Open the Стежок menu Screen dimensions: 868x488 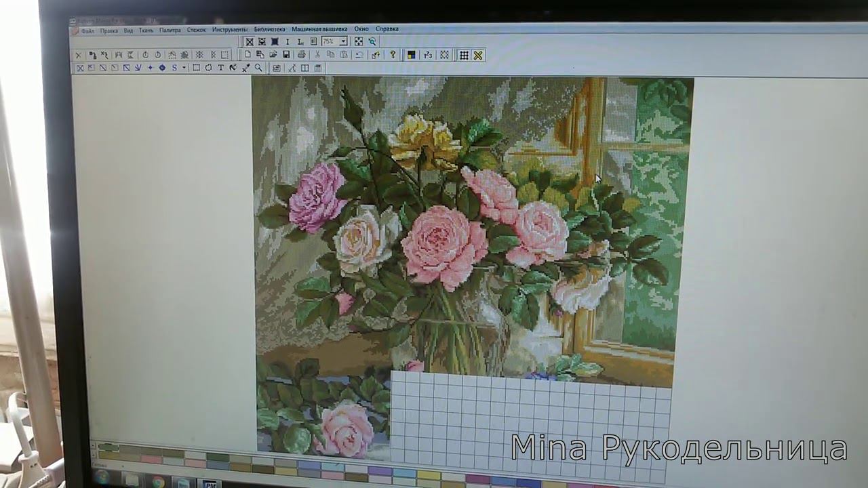[197, 30]
